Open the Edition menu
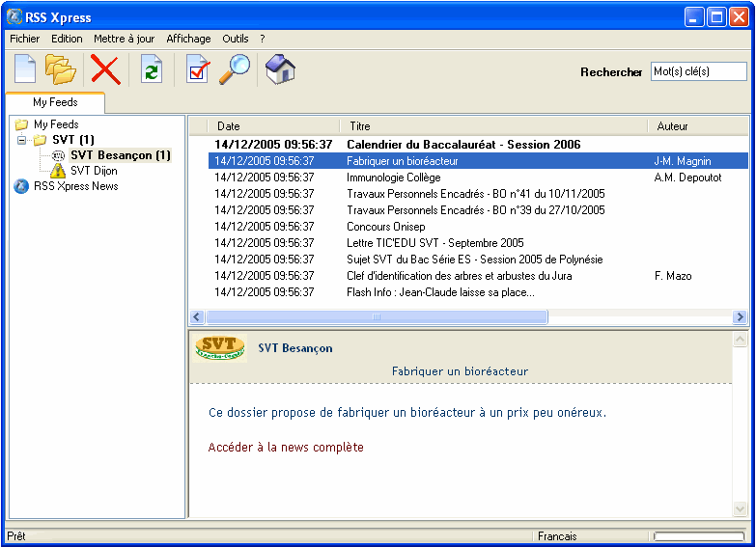 (x=67, y=39)
